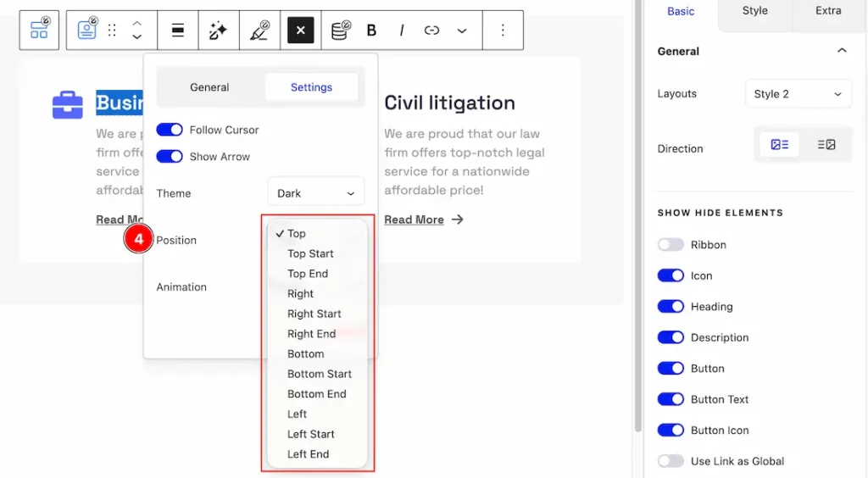Open the block alignment tool
Image resolution: width=868 pixels, height=478 pixels.
pos(178,31)
